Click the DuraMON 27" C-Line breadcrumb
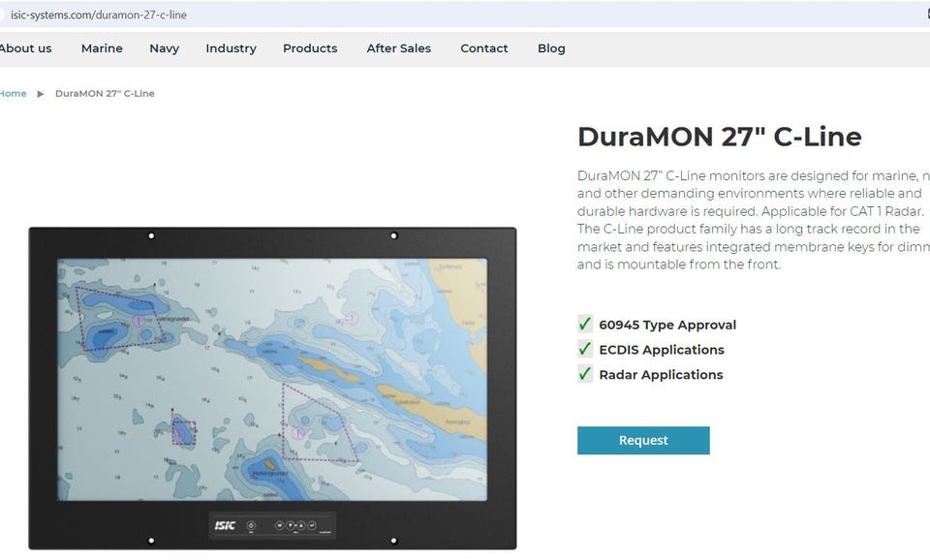The image size is (930, 560). click(x=105, y=94)
